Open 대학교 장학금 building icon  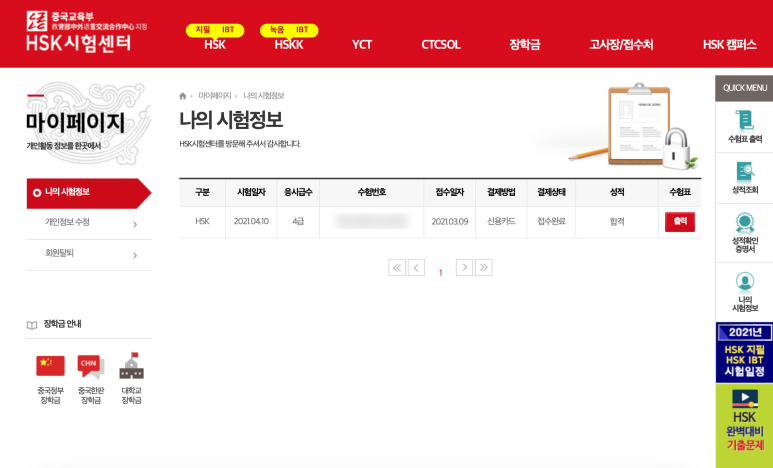[132, 365]
